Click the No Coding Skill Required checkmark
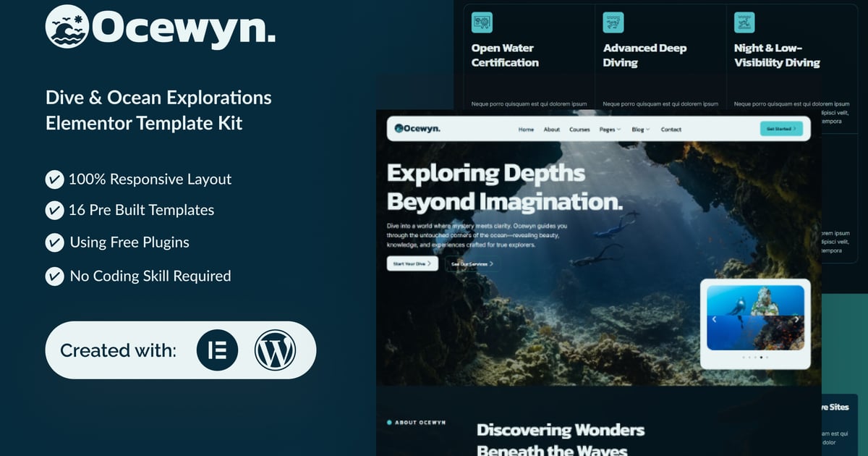This screenshot has width=868, height=456. [x=54, y=276]
